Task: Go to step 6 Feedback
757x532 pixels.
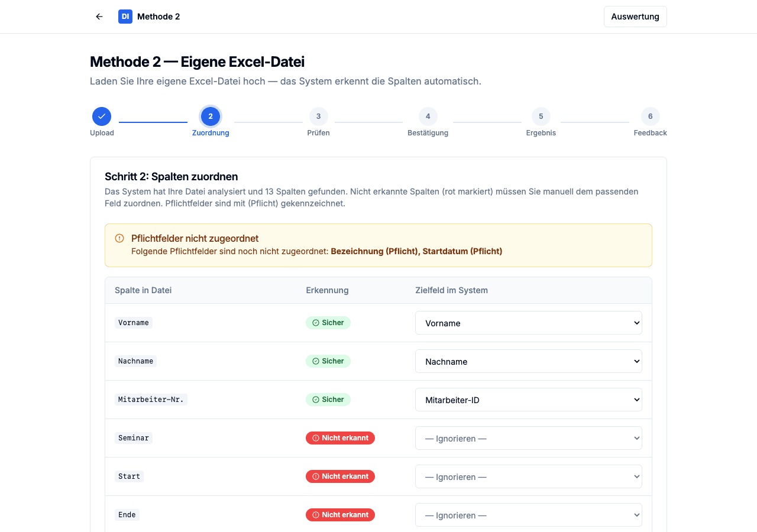Action: (x=650, y=116)
